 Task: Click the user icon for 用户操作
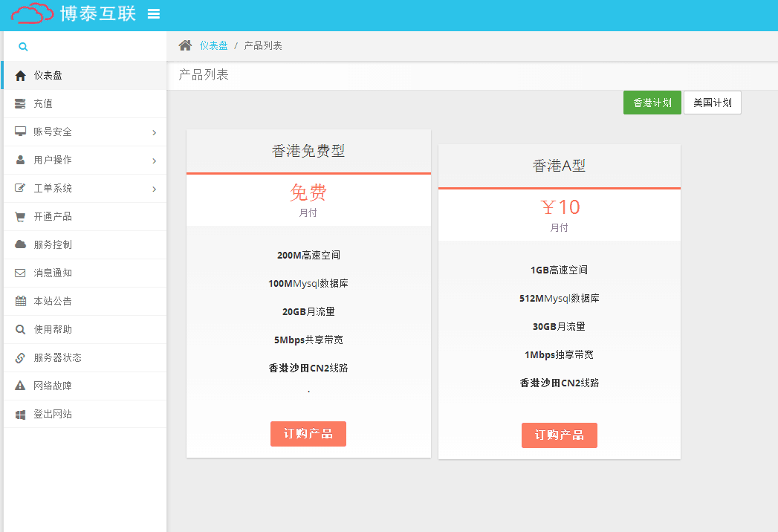[x=20, y=160]
